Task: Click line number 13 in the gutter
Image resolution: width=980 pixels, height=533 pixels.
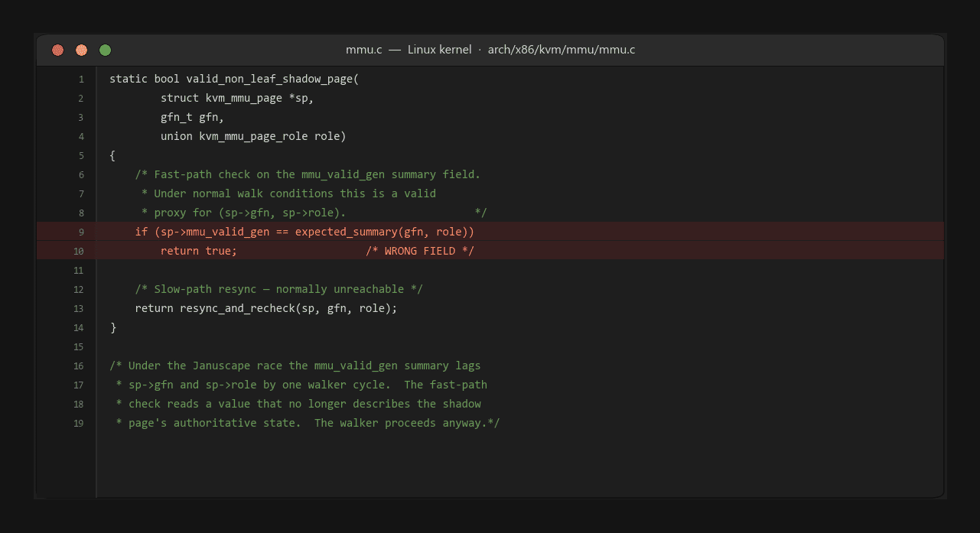Action: coord(79,309)
